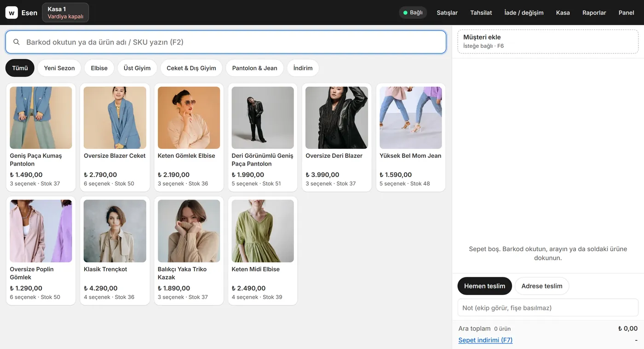Click the ₺ 0,00 subtotal value
This screenshot has height=349, width=644.
pyautogui.click(x=628, y=328)
